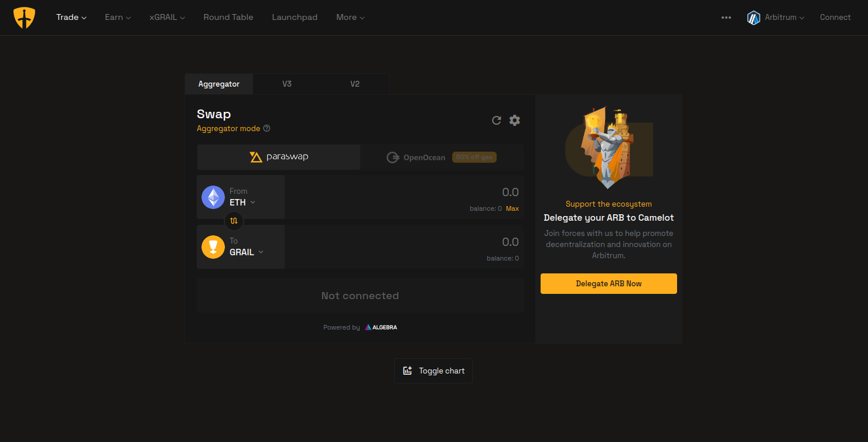Viewport: 868px width, 442px height.
Task: Click the GRAIL token icon
Action: 213,246
